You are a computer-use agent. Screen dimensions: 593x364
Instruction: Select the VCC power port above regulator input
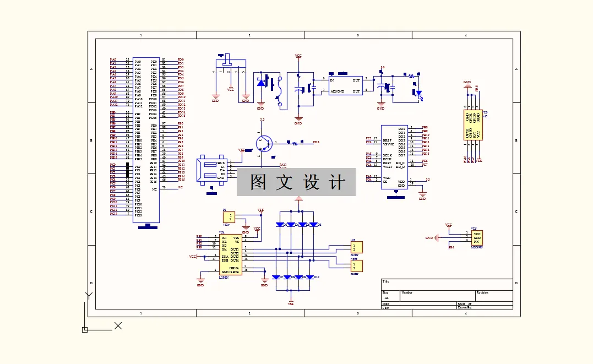pyautogui.click(x=298, y=56)
